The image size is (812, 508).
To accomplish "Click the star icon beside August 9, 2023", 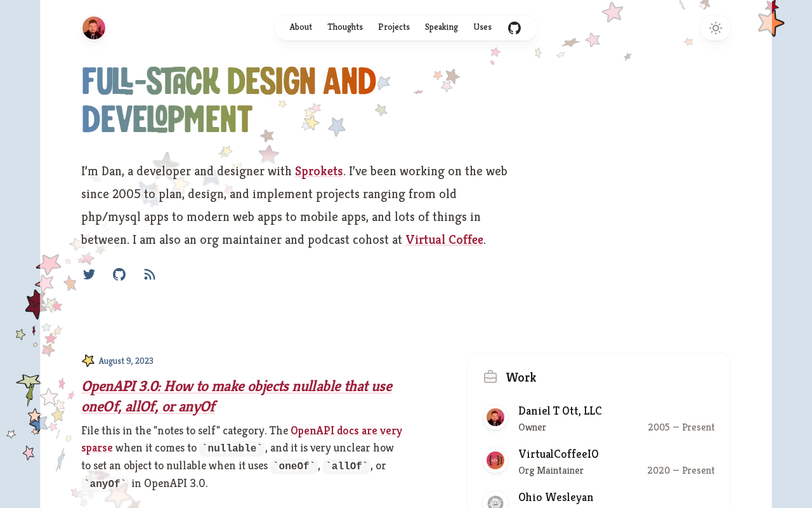I will (88, 361).
